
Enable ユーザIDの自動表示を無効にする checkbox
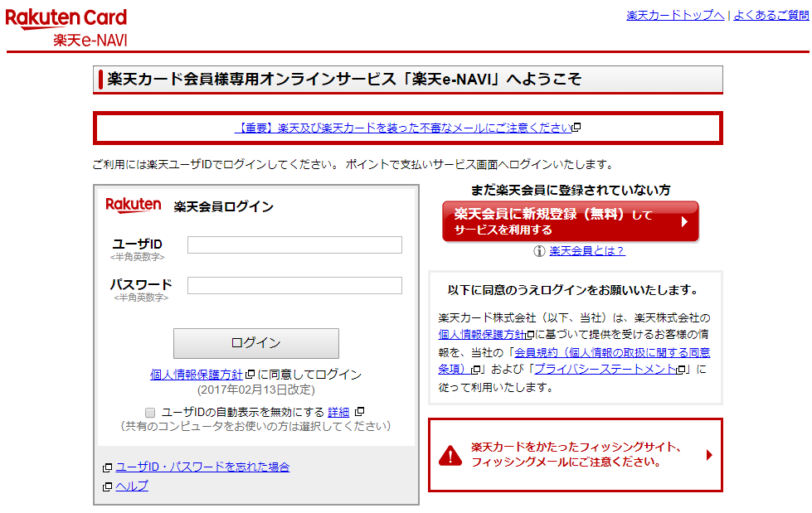coord(150,413)
